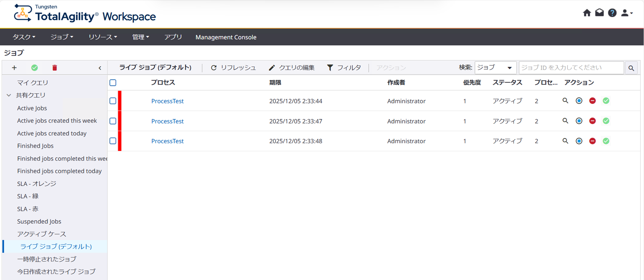Sort by the 作成者 column header
The image size is (644, 280).
(396, 83)
